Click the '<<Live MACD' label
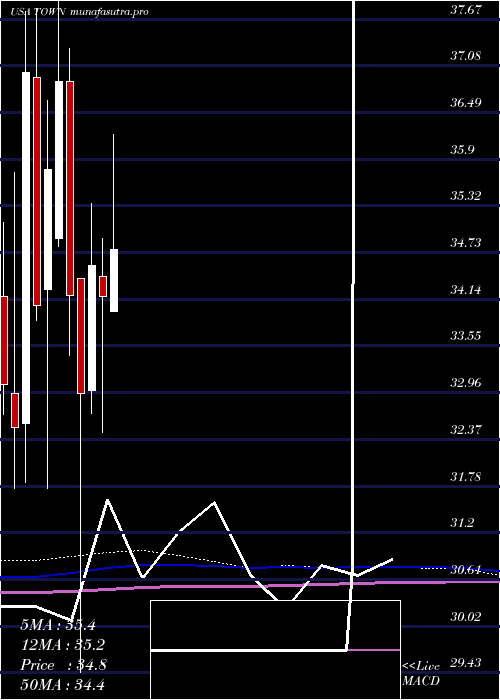500x700 pixels. pos(421,674)
